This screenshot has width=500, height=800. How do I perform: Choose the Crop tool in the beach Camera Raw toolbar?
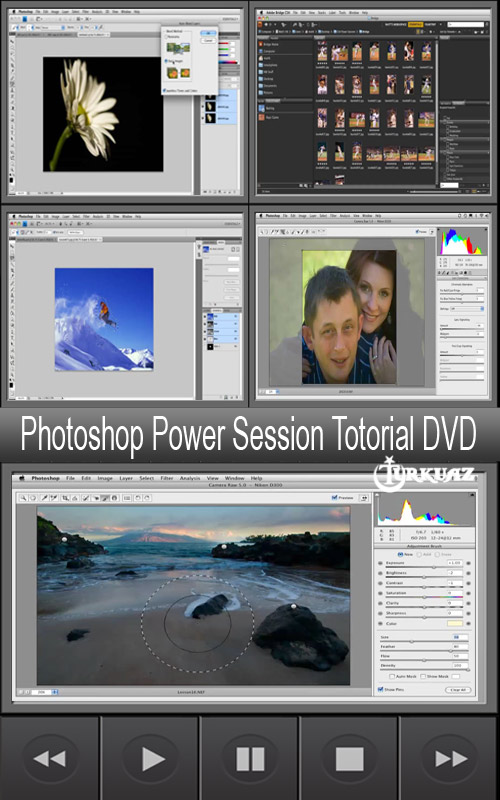click(65, 497)
